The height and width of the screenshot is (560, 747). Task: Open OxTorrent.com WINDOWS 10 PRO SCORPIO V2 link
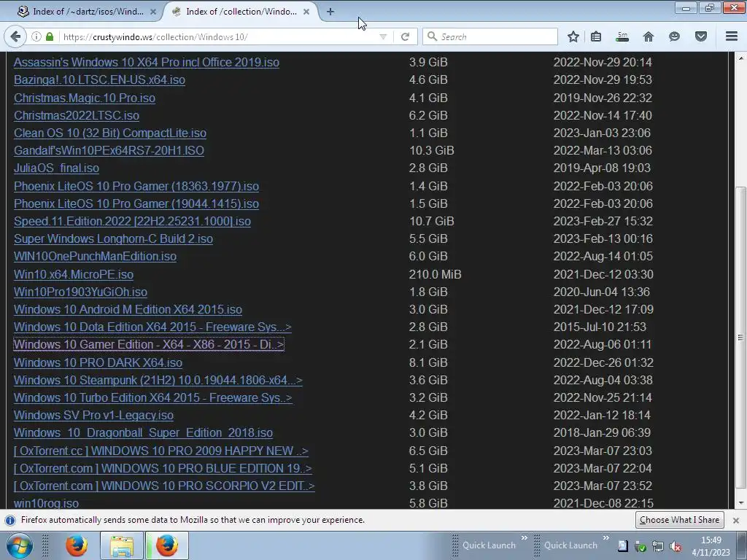164,486
